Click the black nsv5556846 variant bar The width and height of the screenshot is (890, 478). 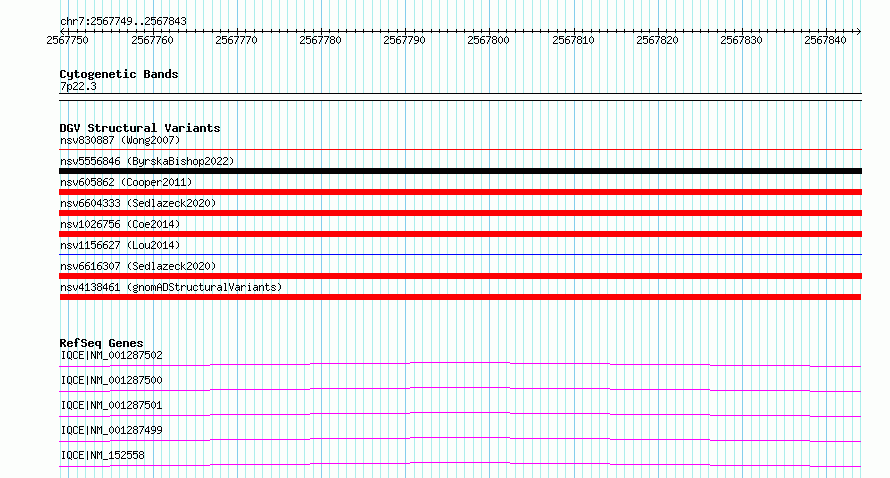click(x=460, y=171)
